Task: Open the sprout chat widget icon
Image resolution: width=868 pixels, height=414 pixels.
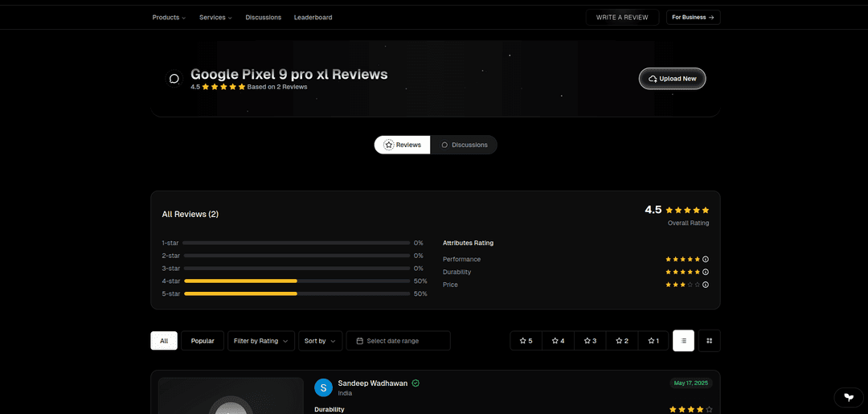Action: pos(849,397)
